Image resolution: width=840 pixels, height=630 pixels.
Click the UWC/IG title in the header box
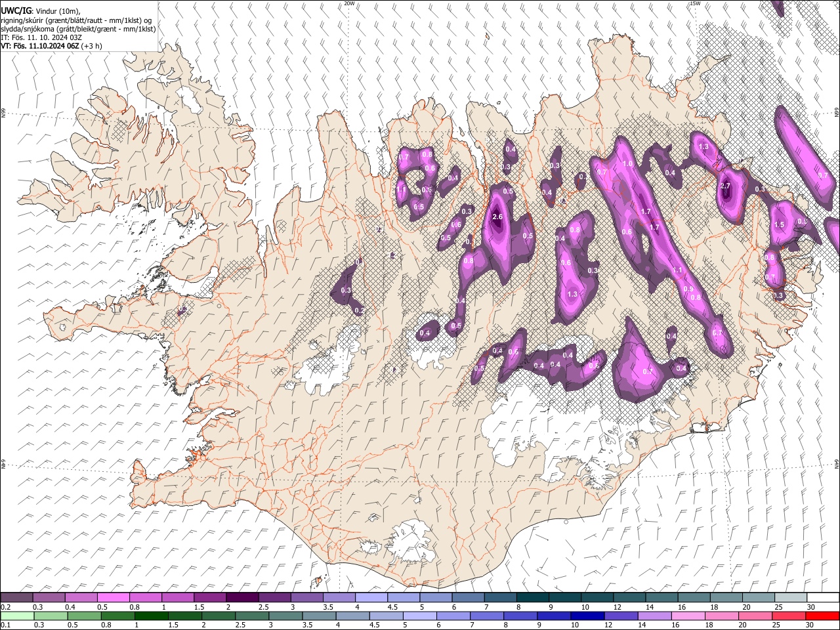tap(16, 10)
